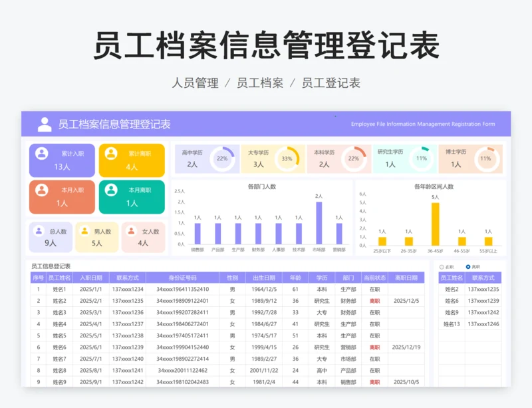The image size is (532, 408).
Task: Click 137xxxx1246 in the side list
Action: 483,324
